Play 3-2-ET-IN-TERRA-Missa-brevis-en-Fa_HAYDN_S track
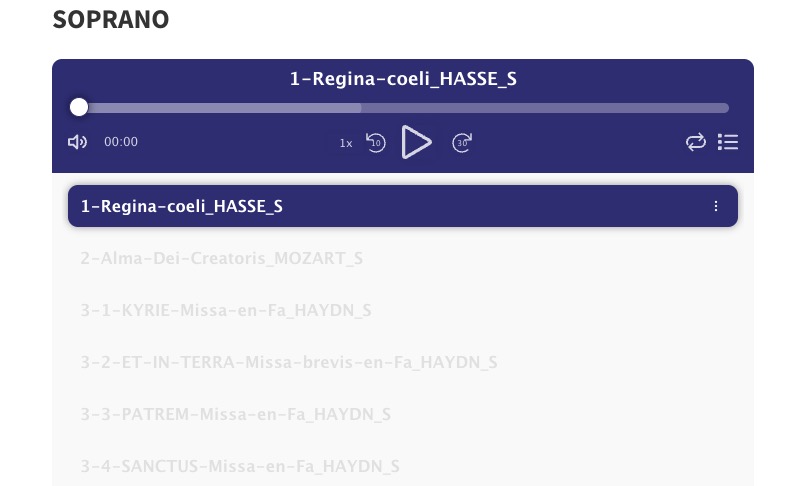The height and width of the screenshot is (486, 811). pos(289,362)
